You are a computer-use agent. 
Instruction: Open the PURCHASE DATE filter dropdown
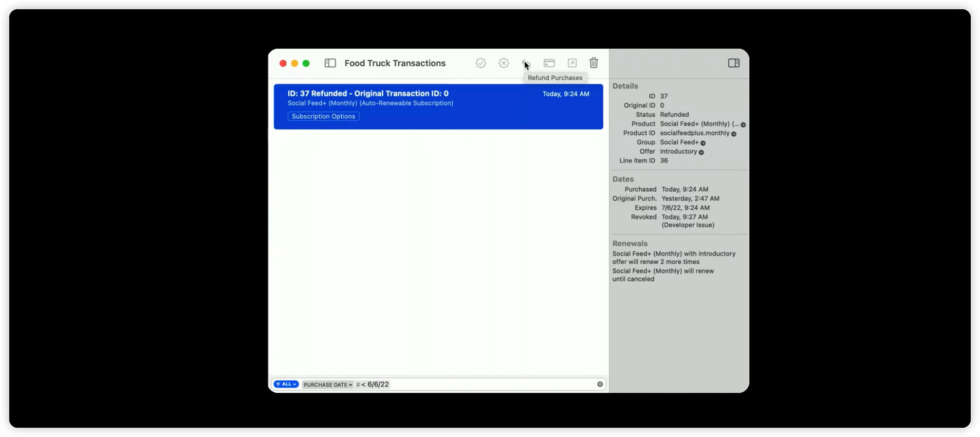click(327, 385)
